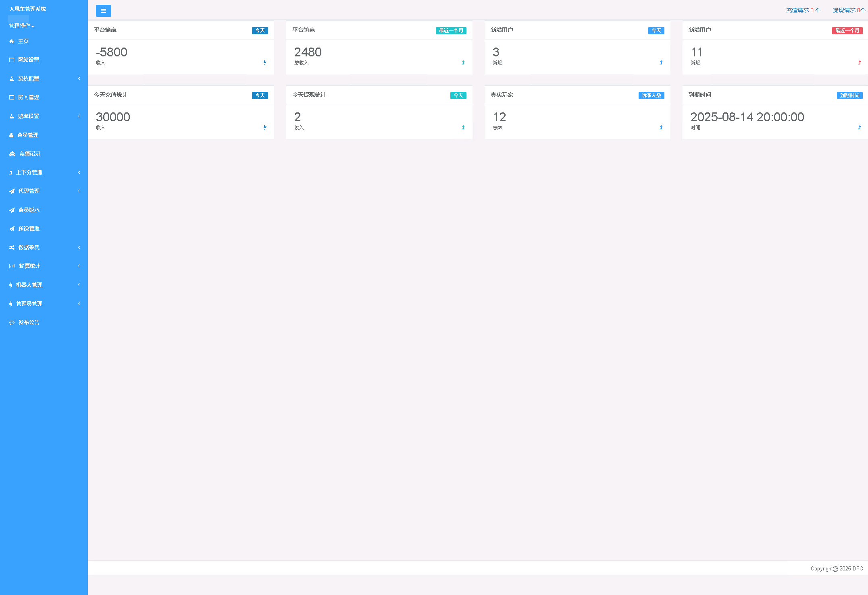Open the 管理操作 dropdown
Viewport: 868px width, 595px height.
pos(22,26)
